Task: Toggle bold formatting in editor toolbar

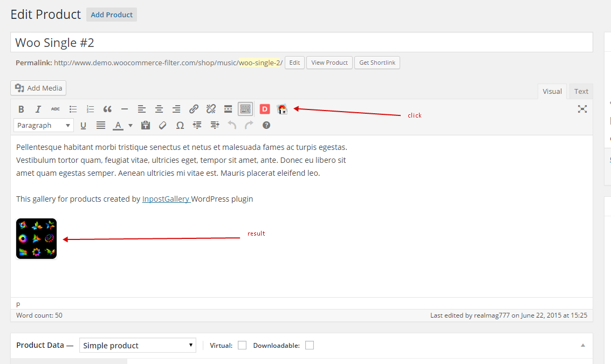Action: [x=21, y=109]
